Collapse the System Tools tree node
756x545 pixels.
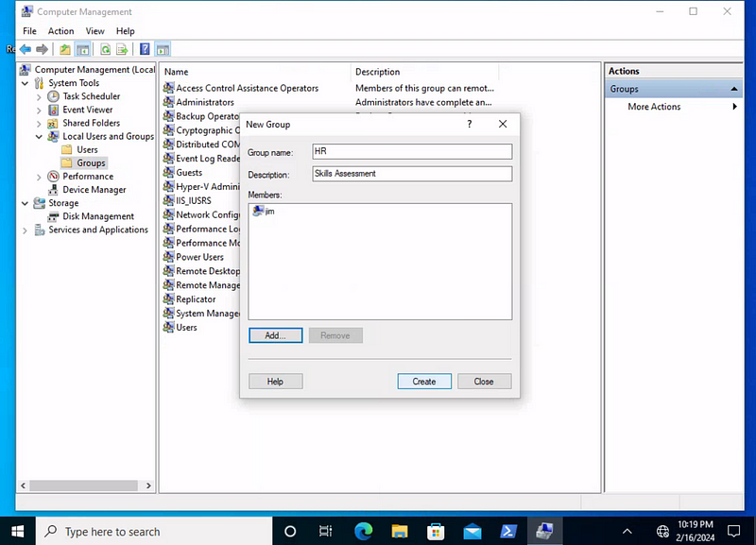click(x=26, y=83)
